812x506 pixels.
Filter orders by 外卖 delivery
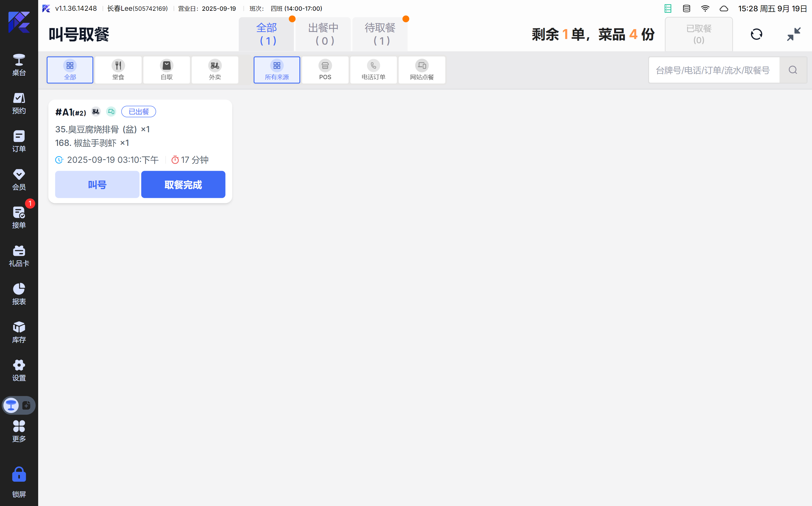click(x=215, y=70)
